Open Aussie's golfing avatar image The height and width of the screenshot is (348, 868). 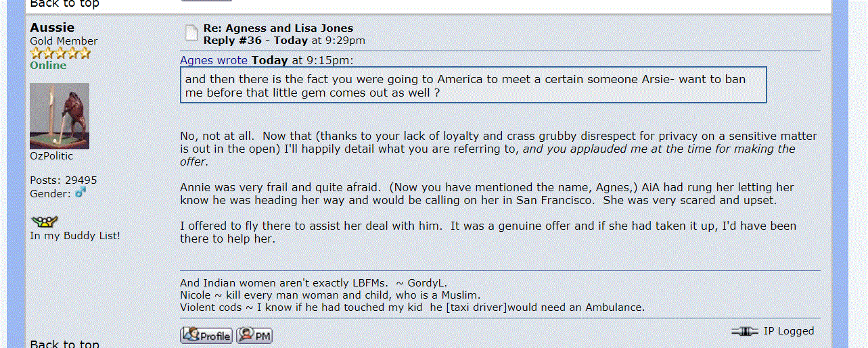[x=60, y=116]
